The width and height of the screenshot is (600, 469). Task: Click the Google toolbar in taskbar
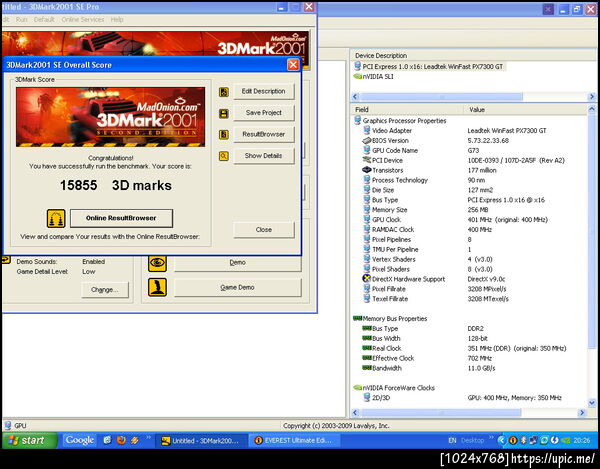click(x=80, y=440)
